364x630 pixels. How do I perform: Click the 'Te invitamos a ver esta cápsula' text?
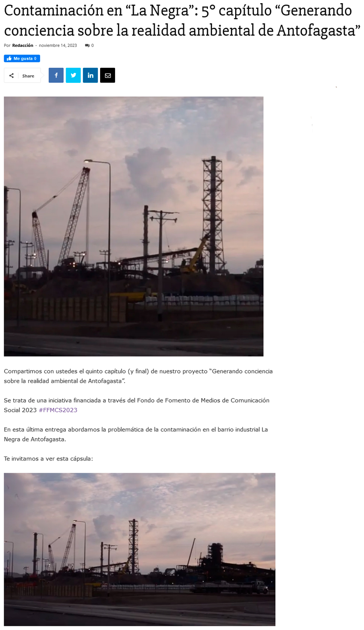48,458
